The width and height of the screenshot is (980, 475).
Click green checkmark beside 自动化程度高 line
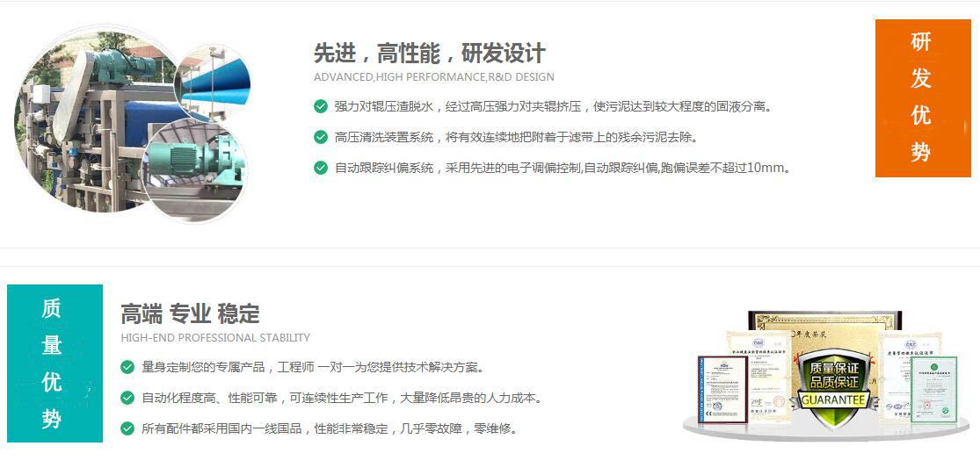coord(127,398)
